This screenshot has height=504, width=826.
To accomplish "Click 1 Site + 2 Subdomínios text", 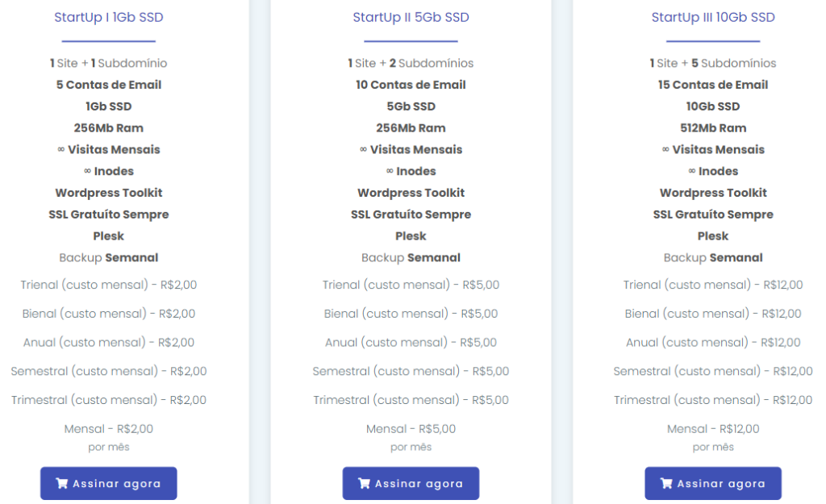I will tap(411, 63).
